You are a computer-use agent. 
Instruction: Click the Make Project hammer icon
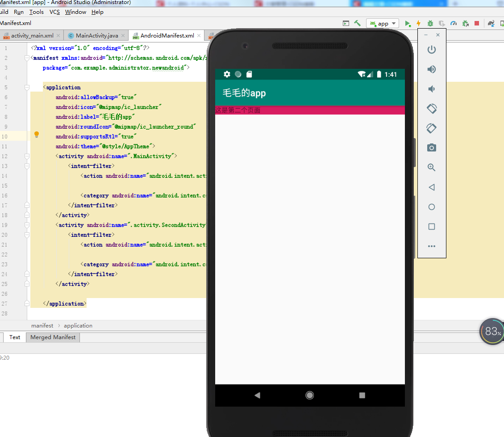[x=357, y=23]
